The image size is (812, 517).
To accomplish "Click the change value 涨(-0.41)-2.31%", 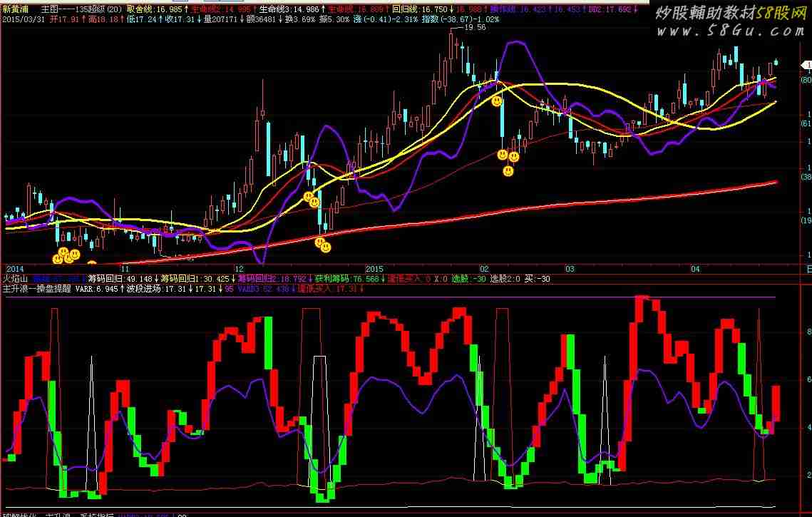I will coord(386,19).
